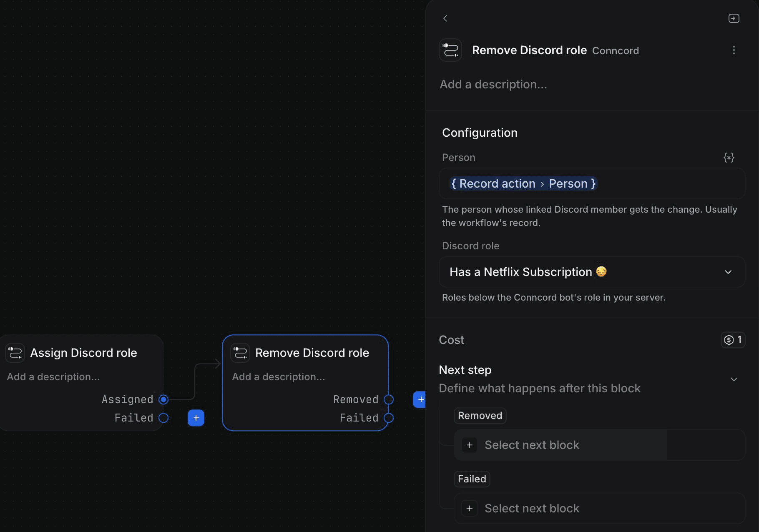Add a description in the side panel

click(x=493, y=84)
